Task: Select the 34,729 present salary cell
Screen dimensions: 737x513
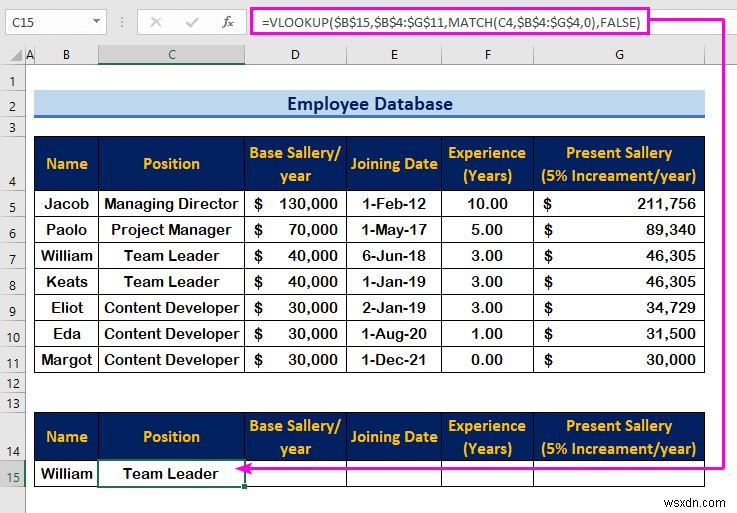Action: (619, 308)
